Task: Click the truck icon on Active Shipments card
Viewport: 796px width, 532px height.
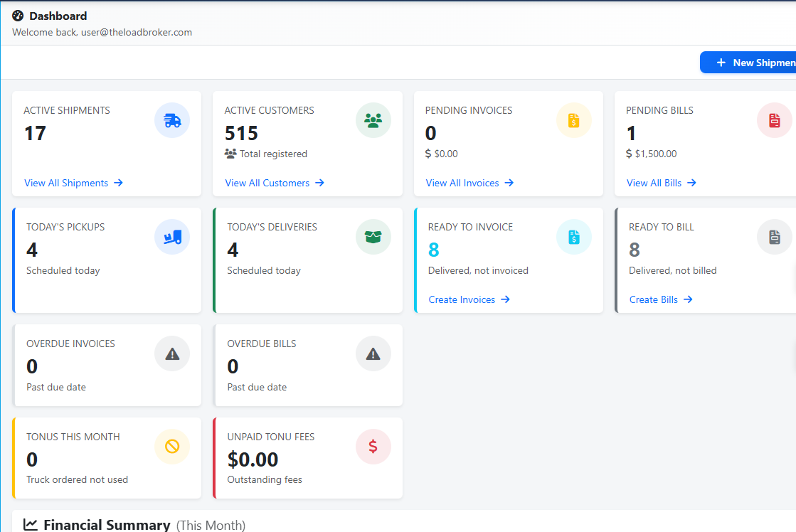Action: (171, 119)
